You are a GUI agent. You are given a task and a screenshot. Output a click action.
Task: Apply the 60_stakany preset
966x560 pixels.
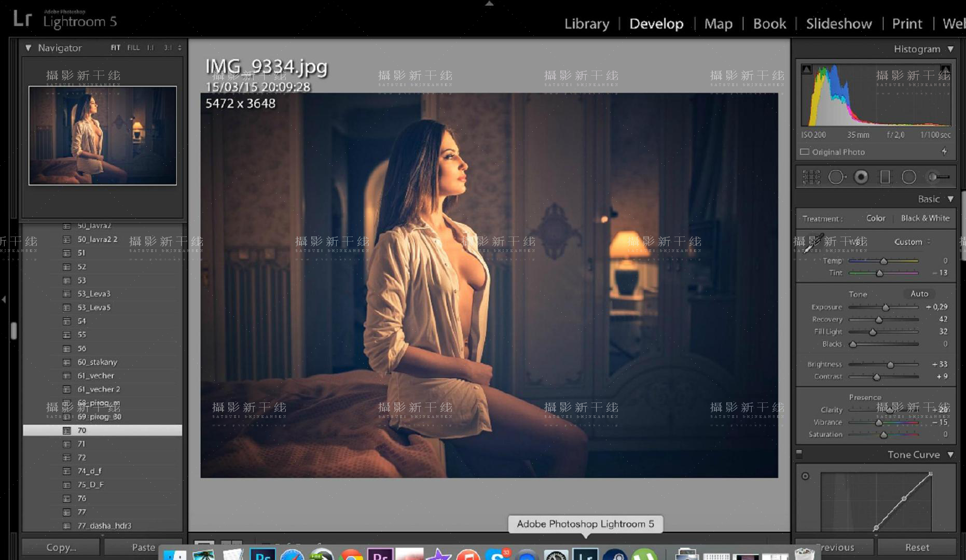tap(102, 362)
